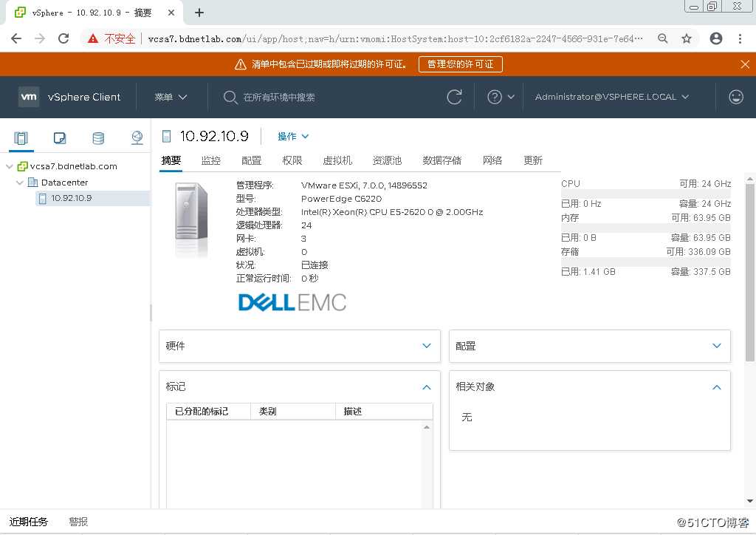Click the 存储 usage bar

click(x=646, y=262)
